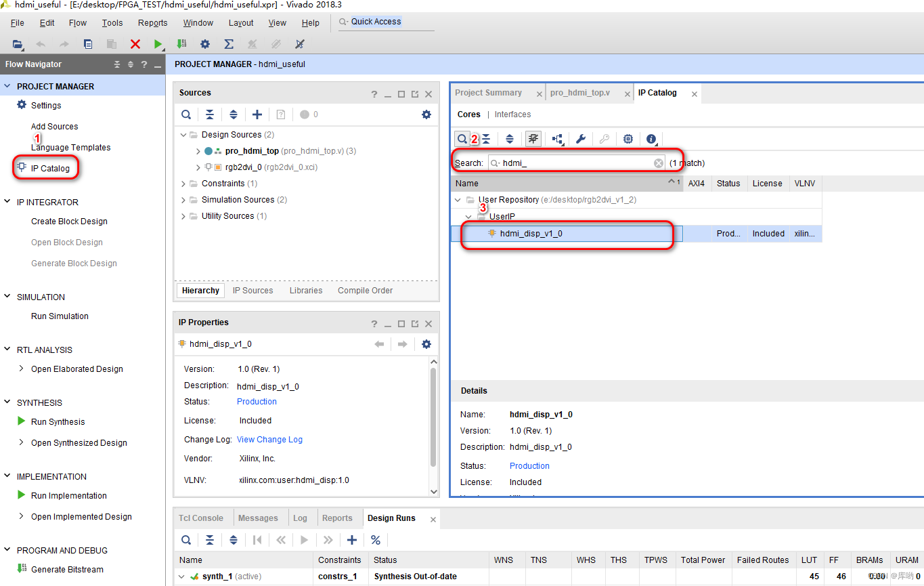Image resolution: width=924 pixels, height=586 pixels.
Task: Expand the SIMULATION section
Action: pyautogui.click(x=8, y=297)
